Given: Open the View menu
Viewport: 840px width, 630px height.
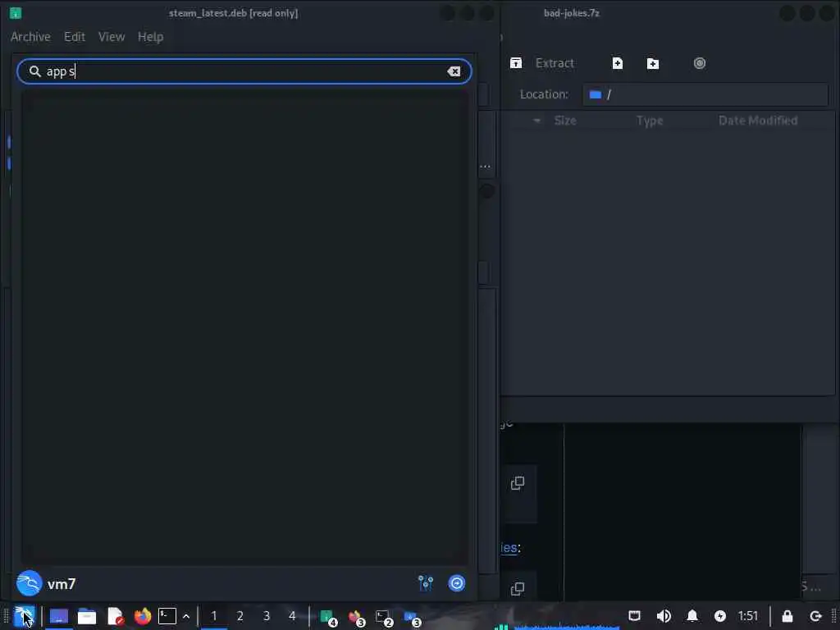Looking at the screenshot, I should point(112,37).
